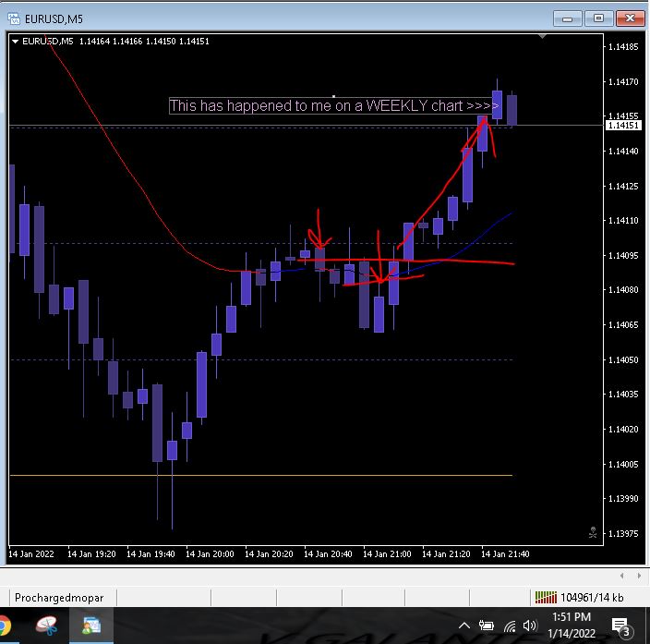Screen dimensions: 650x644
Task: Select the 'This has happened to me' text label
Action: 333,105
